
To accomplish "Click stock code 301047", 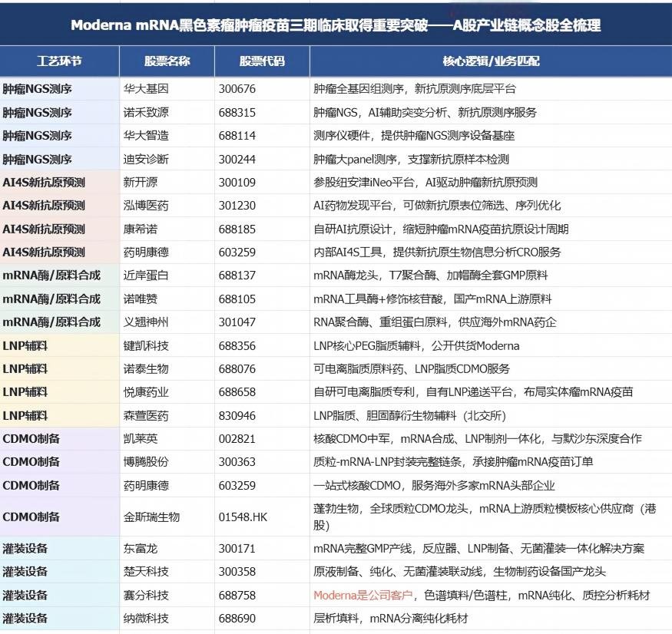I will coord(237,322).
